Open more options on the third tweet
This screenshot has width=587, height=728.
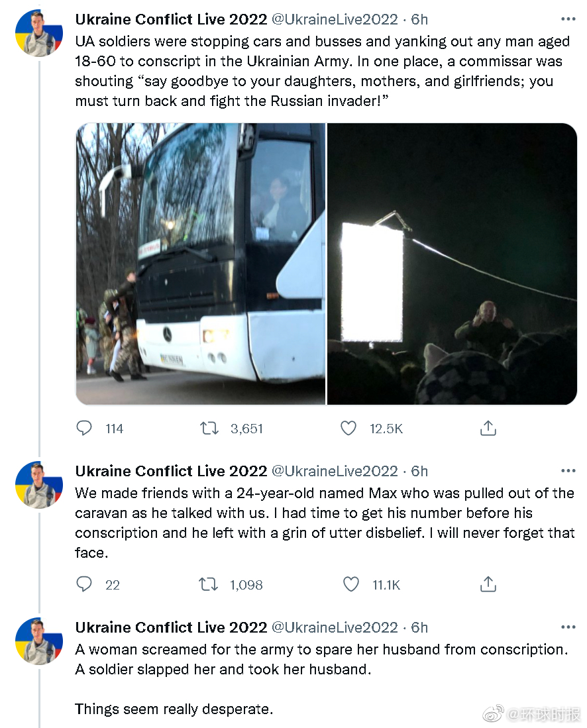tap(568, 627)
